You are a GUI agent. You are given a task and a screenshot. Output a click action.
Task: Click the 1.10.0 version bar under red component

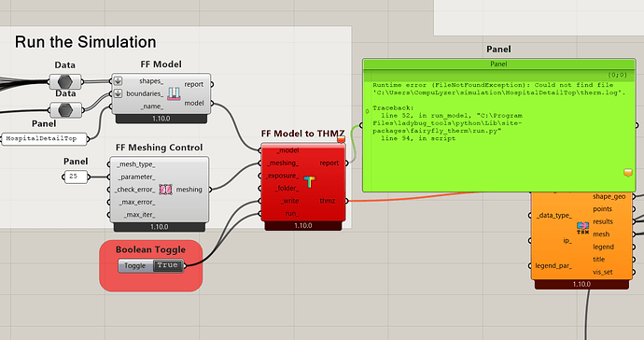click(x=303, y=226)
